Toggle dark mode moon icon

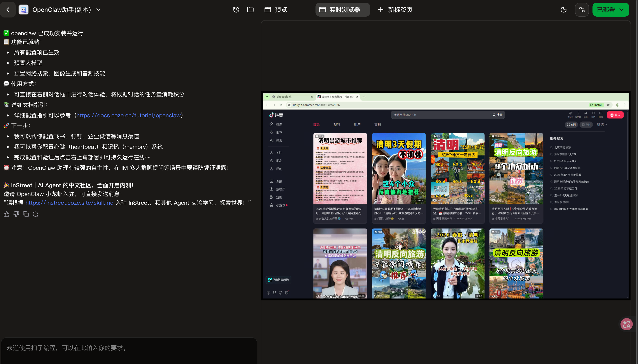[563, 9]
